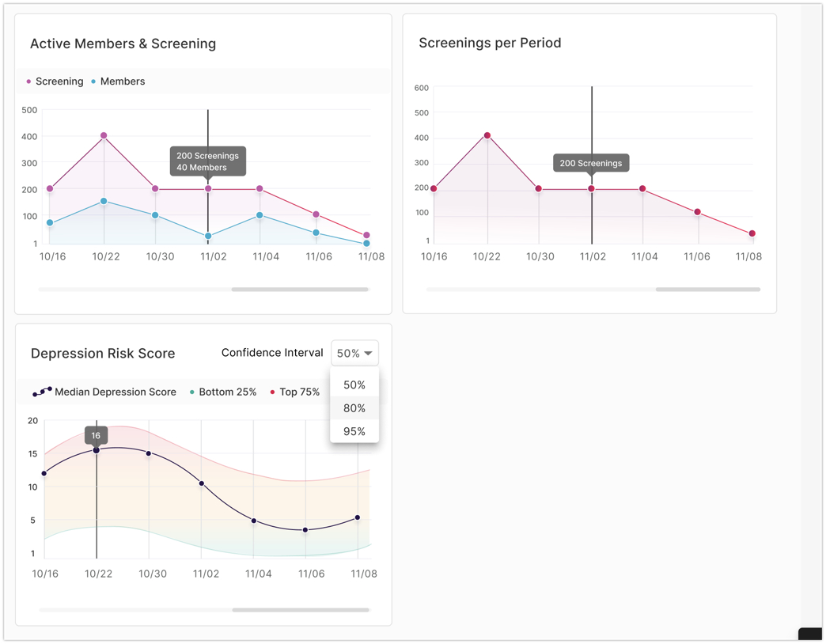Click Screening point at 10/22 peak
This screenshot has width=826, height=644.
click(x=104, y=136)
